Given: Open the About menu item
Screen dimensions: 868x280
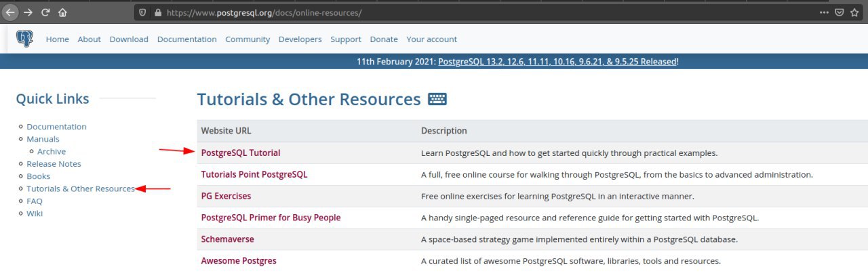Looking at the screenshot, I should coord(90,39).
